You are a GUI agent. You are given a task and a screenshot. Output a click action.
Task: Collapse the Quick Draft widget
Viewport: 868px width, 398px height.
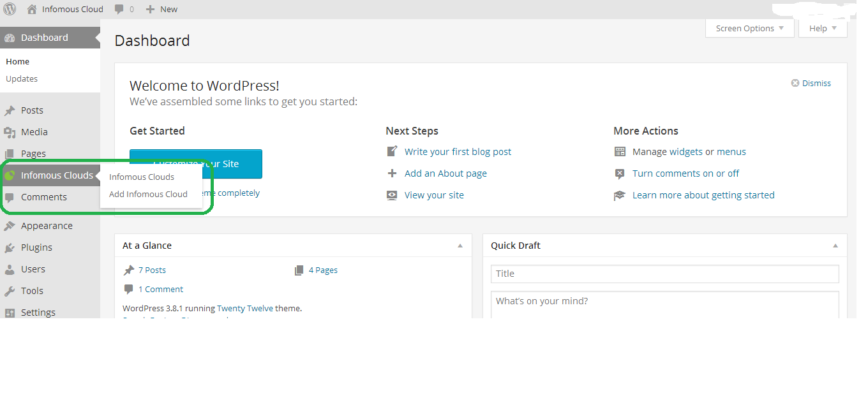click(x=835, y=246)
